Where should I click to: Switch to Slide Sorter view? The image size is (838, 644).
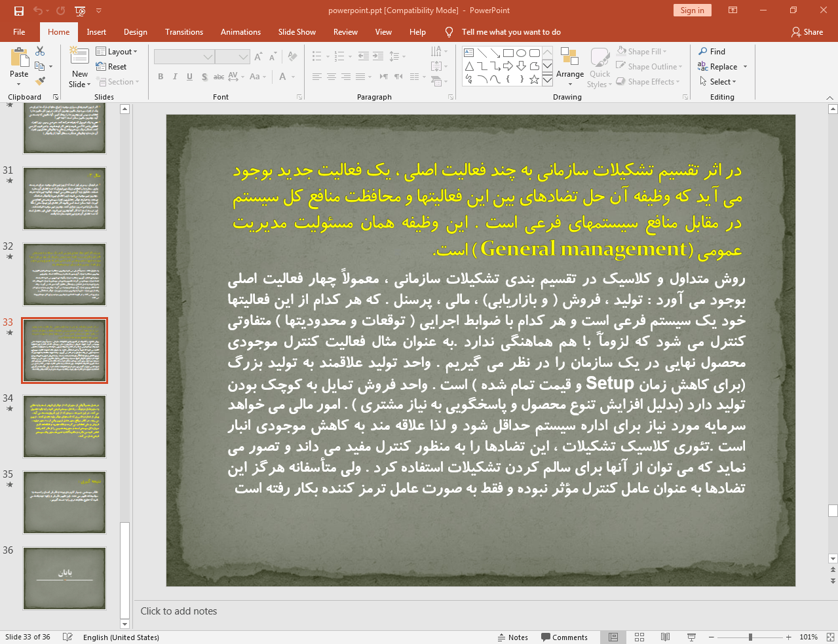click(639, 637)
